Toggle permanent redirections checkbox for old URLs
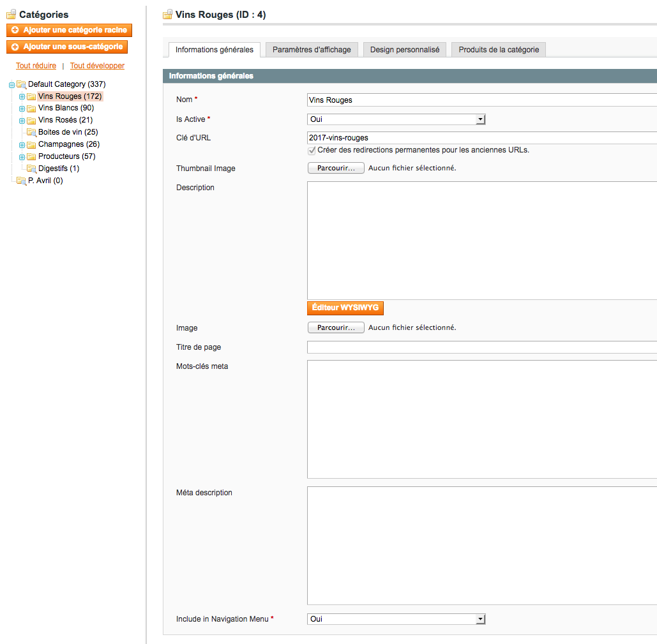Image resolution: width=657 pixels, height=644 pixels. pyautogui.click(x=312, y=151)
